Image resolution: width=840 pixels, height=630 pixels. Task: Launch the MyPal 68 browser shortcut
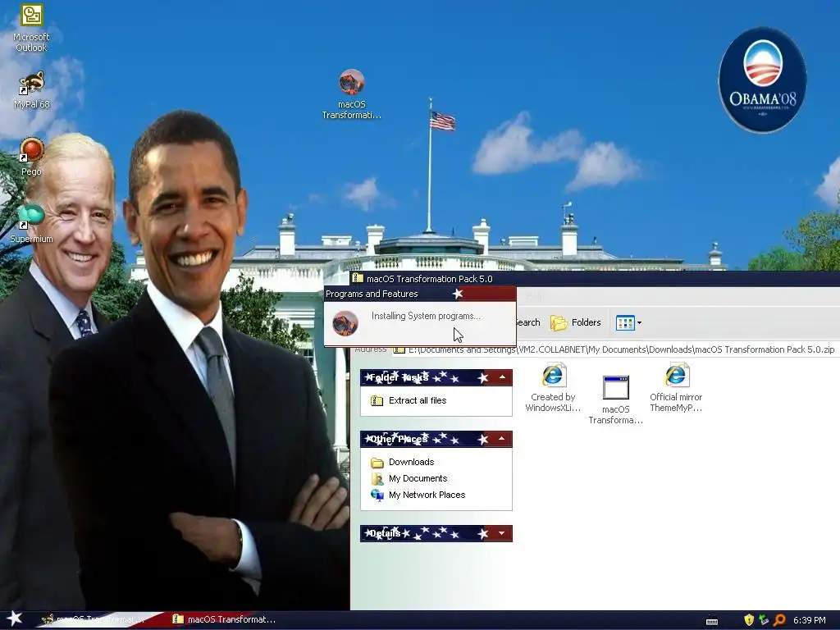point(31,90)
